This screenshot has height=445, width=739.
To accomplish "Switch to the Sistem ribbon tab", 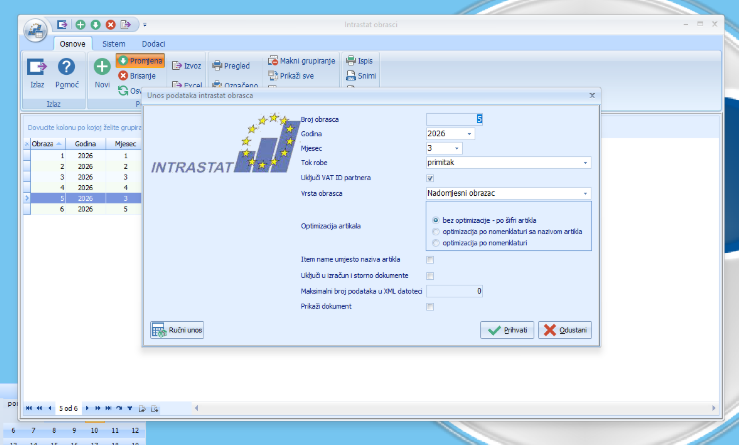I will tap(114, 44).
